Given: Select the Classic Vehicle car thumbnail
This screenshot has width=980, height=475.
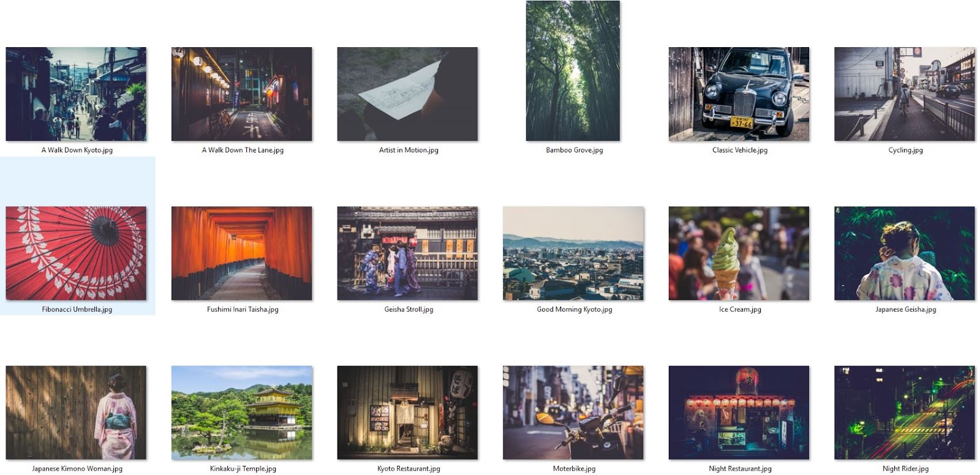Looking at the screenshot, I should (x=739, y=94).
